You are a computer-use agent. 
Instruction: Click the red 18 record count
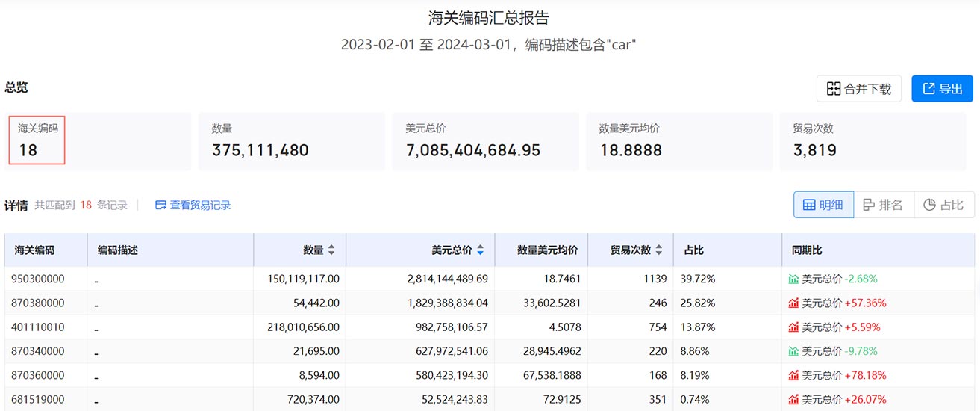click(x=86, y=205)
